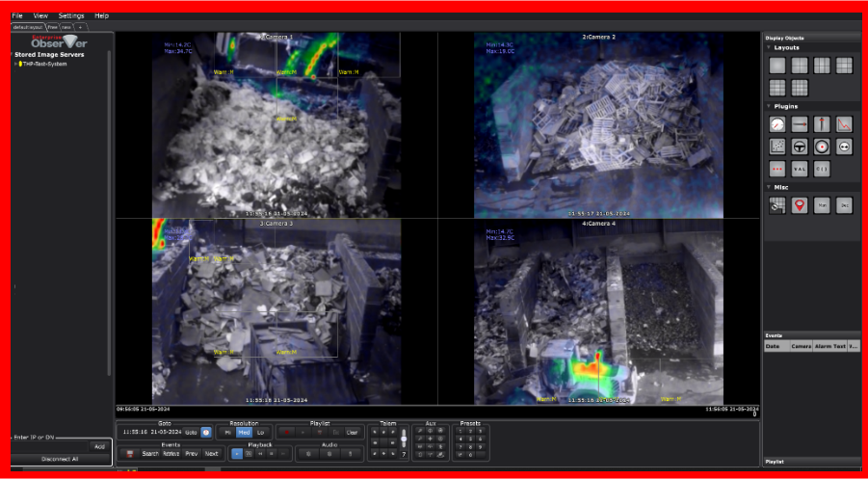Select the Camera 4 video pane
The width and height of the screenshot is (868, 480).
pyautogui.click(x=598, y=311)
